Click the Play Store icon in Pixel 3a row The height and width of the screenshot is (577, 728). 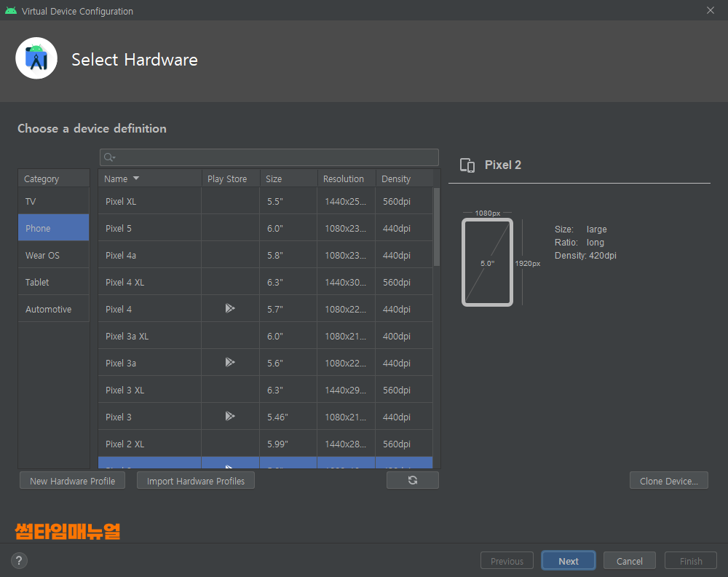[x=230, y=362]
